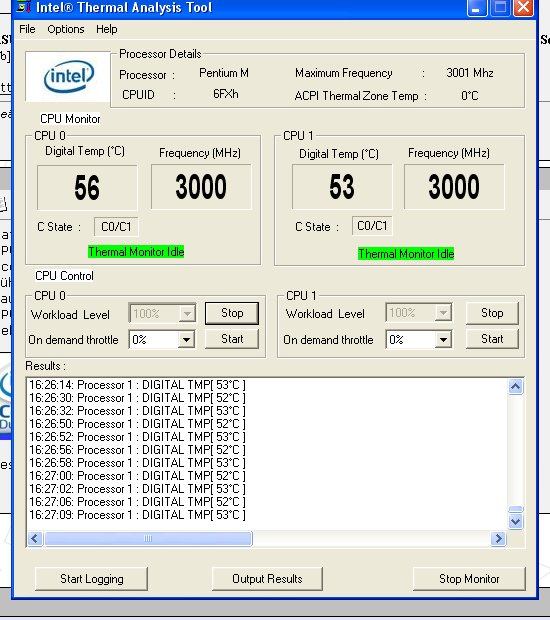Select result row at 16:26:58
Viewport: 550px width, 620px height.
137,463
